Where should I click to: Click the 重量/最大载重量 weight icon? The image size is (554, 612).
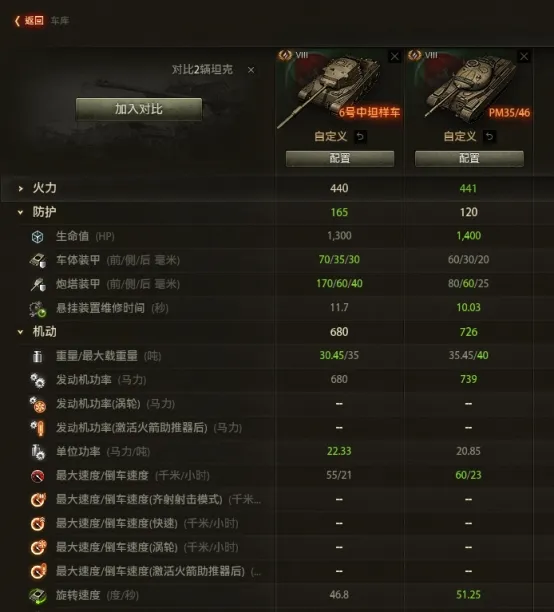click(37, 356)
